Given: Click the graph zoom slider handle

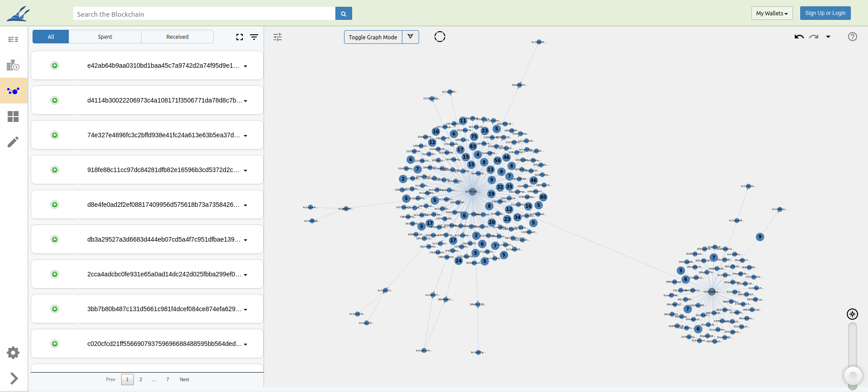Looking at the screenshot, I should pyautogui.click(x=853, y=375).
